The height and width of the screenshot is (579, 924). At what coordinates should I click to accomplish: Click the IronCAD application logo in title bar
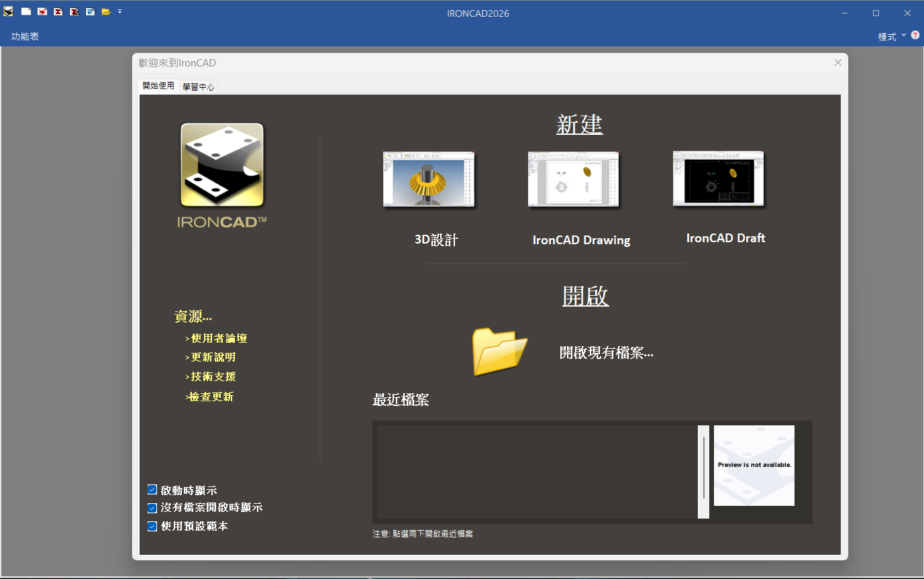[x=8, y=11]
